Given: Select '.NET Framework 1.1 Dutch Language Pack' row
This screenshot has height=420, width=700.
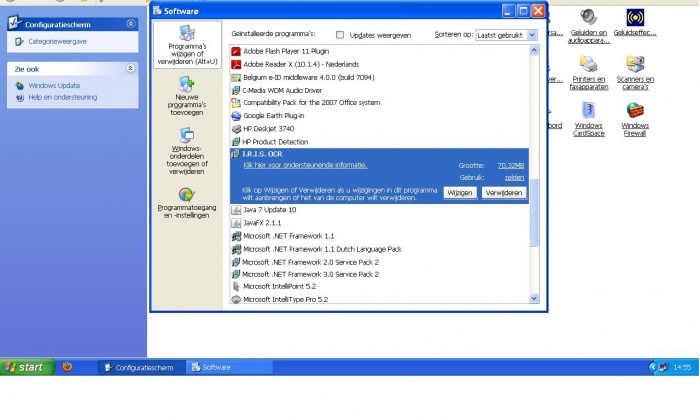Looking at the screenshot, I should coord(379,249).
